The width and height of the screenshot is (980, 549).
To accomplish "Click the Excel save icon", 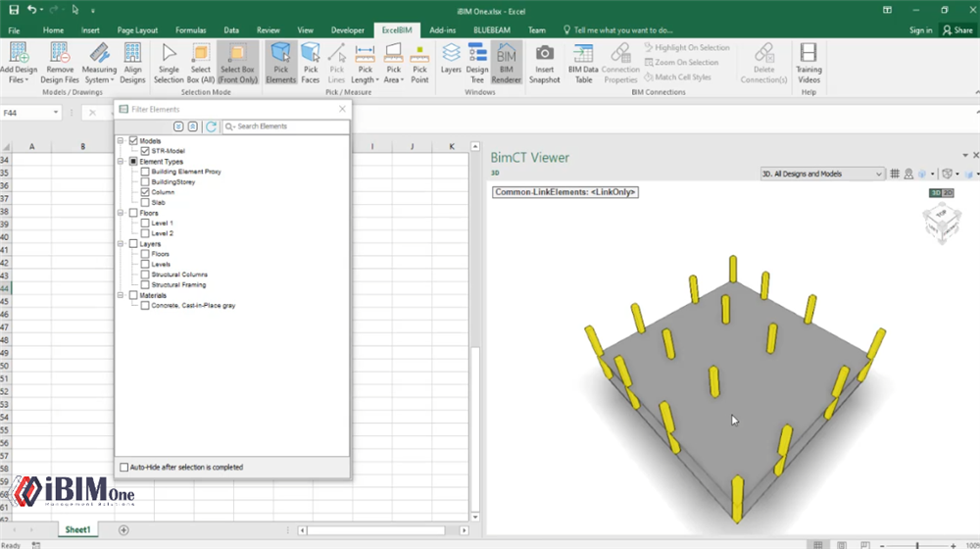I will 13,10.
